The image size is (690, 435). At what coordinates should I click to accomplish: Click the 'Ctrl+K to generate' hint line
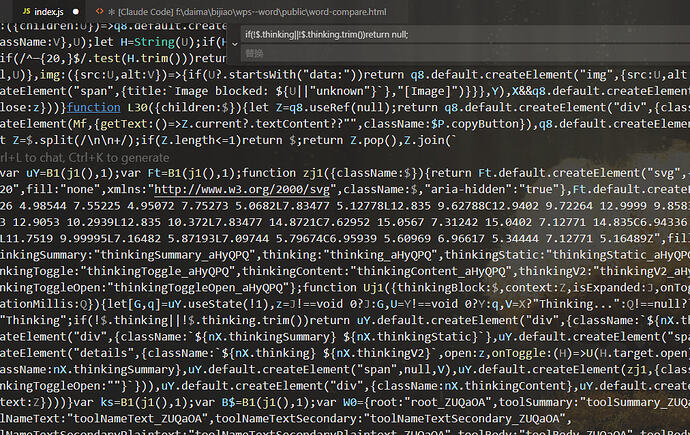click(84, 157)
